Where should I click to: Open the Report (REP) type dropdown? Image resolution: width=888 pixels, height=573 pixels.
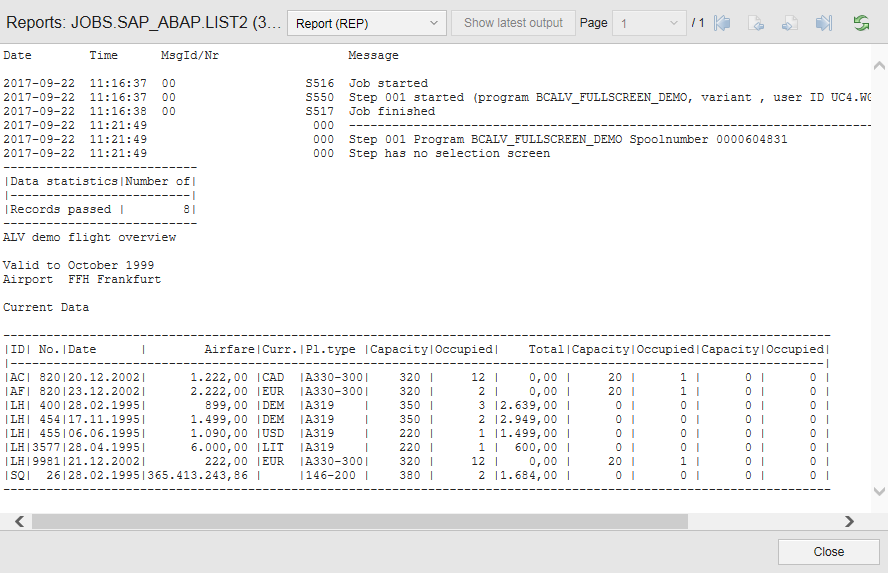366,23
